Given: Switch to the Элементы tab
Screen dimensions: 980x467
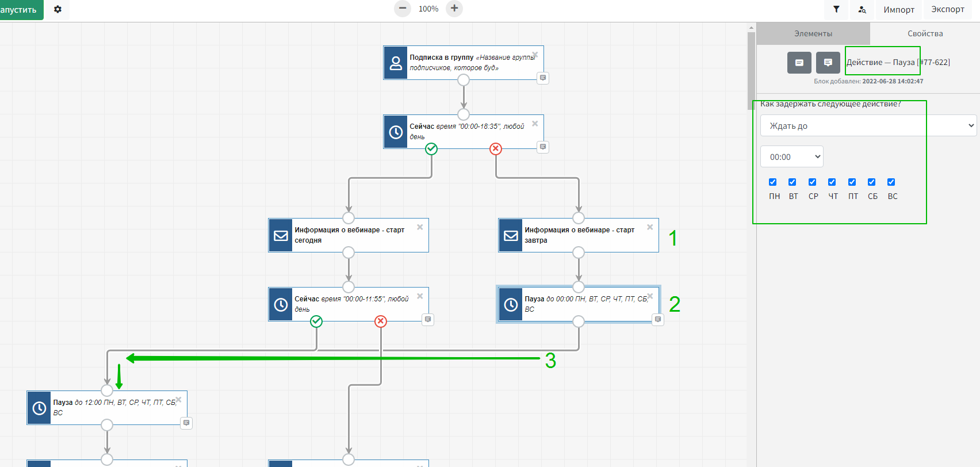Looking at the screenshot, I should pos(813,34).
